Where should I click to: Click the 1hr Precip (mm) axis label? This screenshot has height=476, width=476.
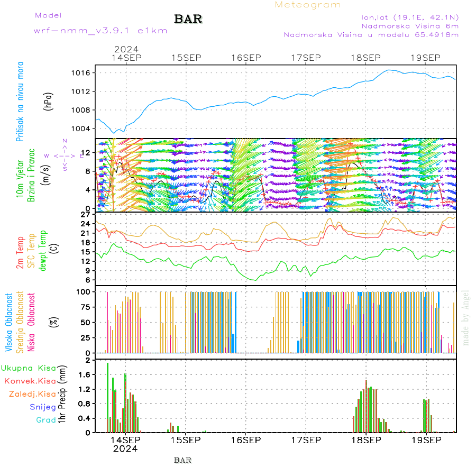(62, 395)
